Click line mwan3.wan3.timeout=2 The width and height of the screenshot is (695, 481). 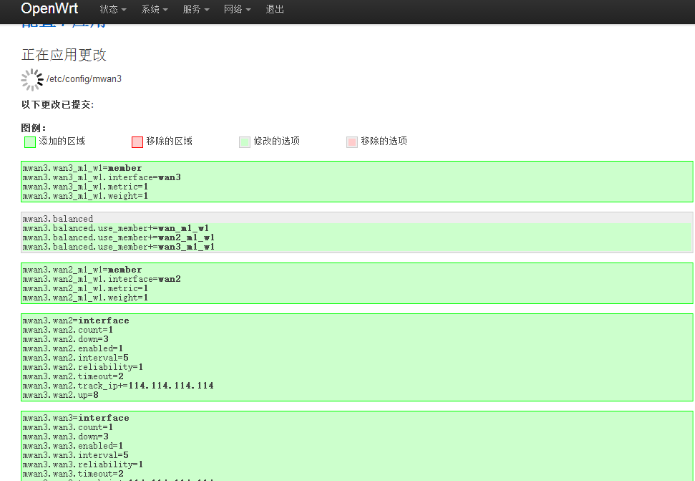(73, 474)
